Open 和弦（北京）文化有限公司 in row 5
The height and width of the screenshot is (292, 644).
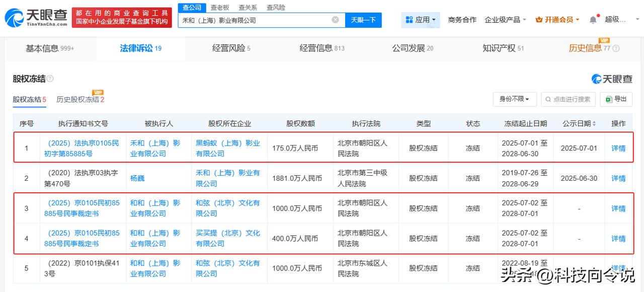(x=228, y=268)
